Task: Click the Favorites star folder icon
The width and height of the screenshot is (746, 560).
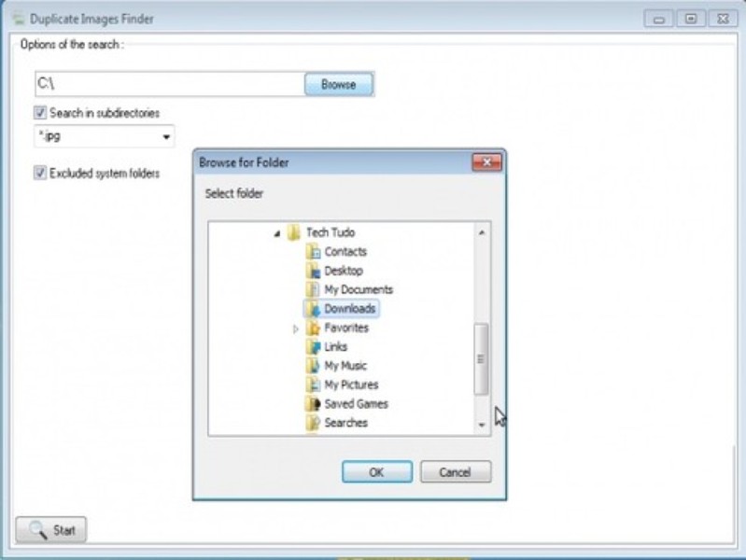Action: click(313, 329)
